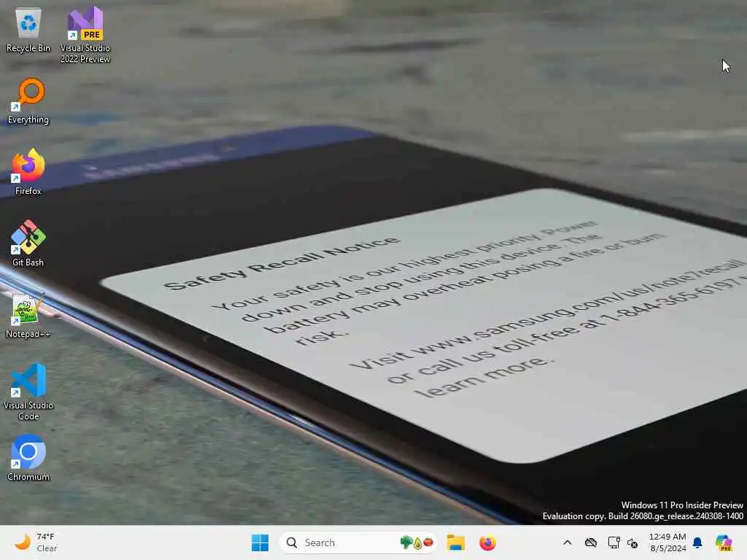Select the Everything search shortcut
747x560 pixels.
pyautogui.click(x=28, y=101)
